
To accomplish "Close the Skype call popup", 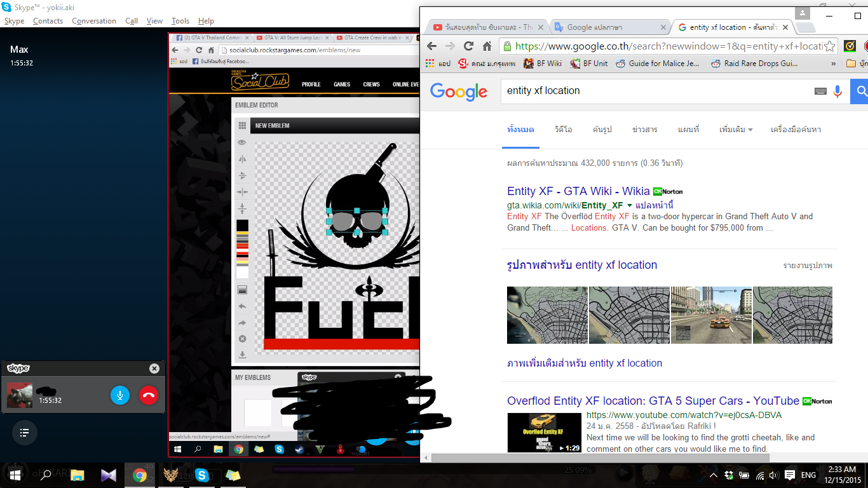I will [154, 369].
